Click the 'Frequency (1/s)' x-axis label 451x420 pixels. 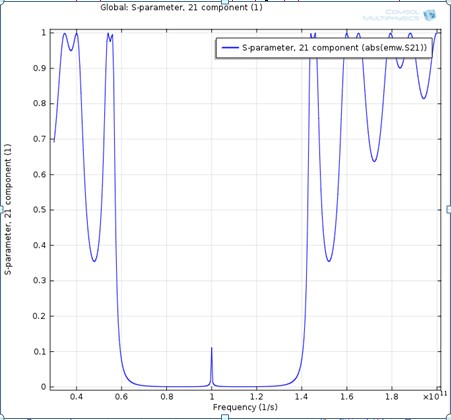coord(245,407)
